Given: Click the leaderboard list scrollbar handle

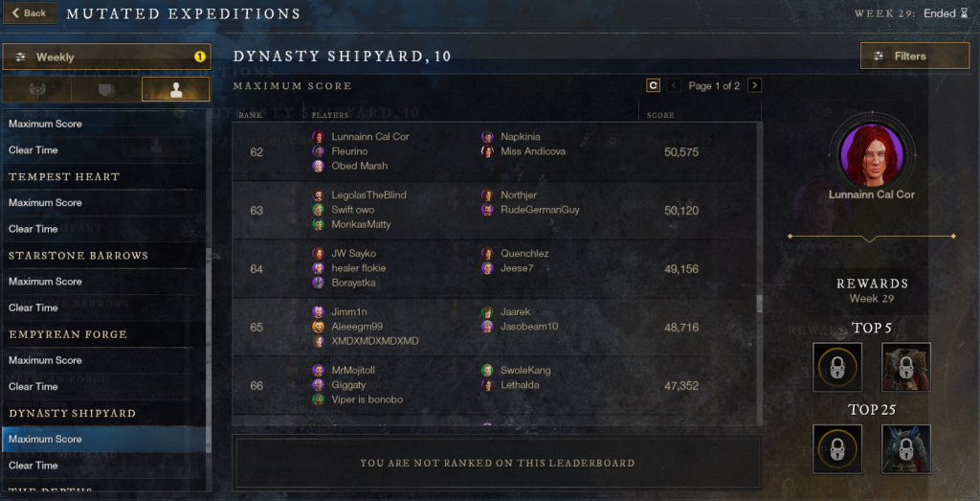Looking at the screenshot, I should [x=760, y=304].
